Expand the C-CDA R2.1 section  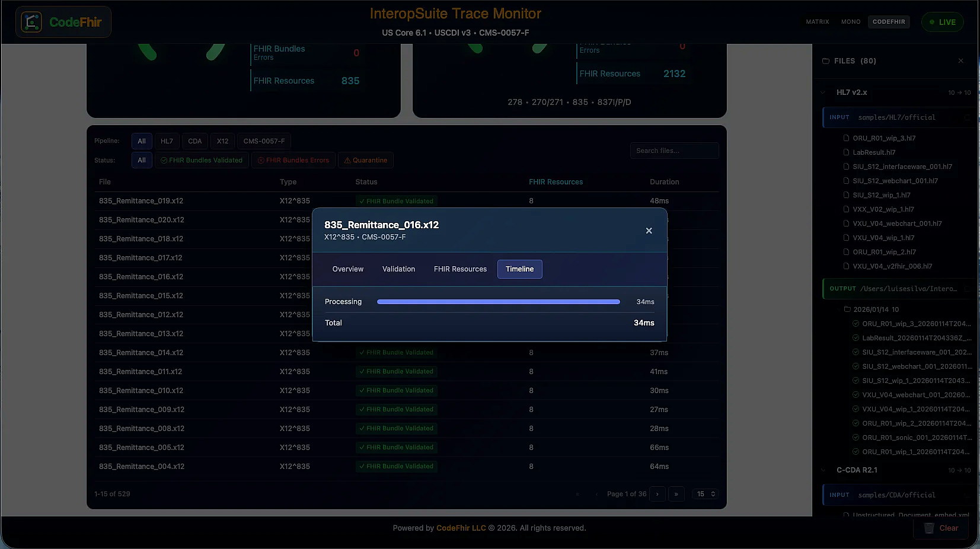[822, 470]
